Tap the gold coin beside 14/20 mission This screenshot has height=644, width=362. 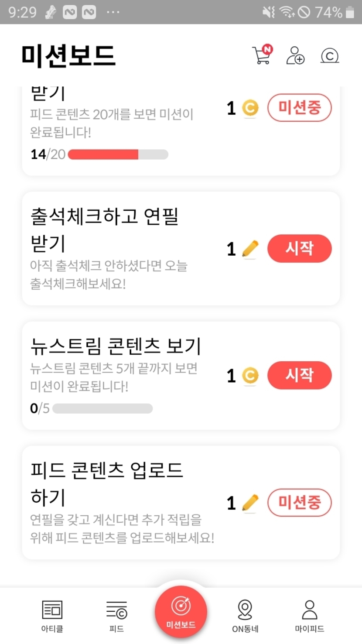(250, 108)
